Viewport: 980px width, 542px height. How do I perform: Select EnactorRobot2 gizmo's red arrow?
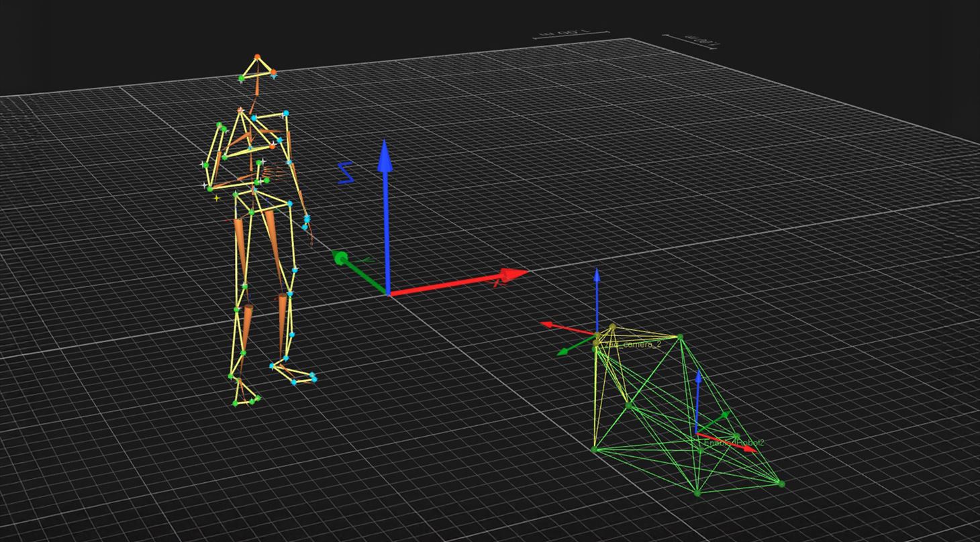click(728, 443)
